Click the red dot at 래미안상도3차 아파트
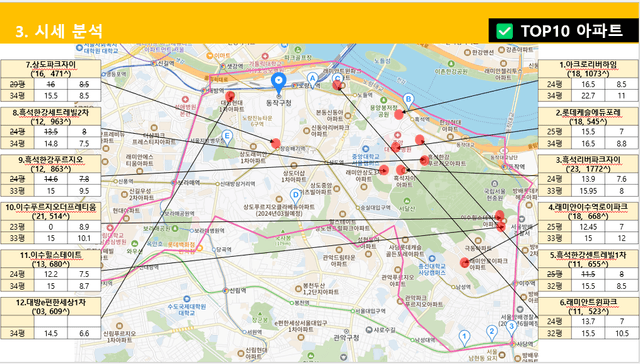The height and width of the screenshot is (364, 640). tap(383, 170)
